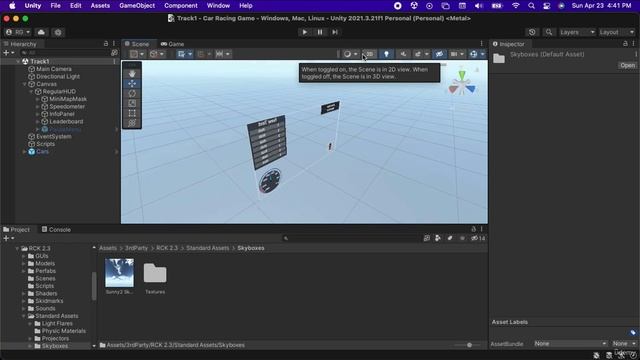The height and width of the screenshot is (360, 640).
Task: Switch to the Console tab
Action: tap(56, 229)
